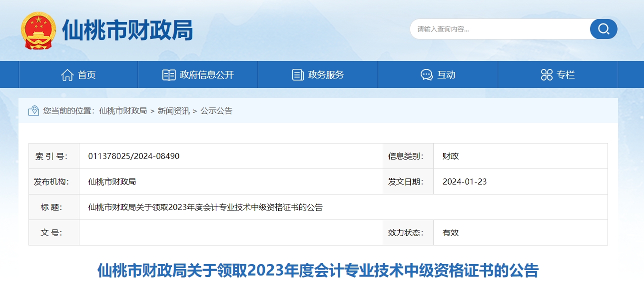Click the magnifier search button
Image resolution: width=644 pixels, height=281 pixels.
click(603, 29)
